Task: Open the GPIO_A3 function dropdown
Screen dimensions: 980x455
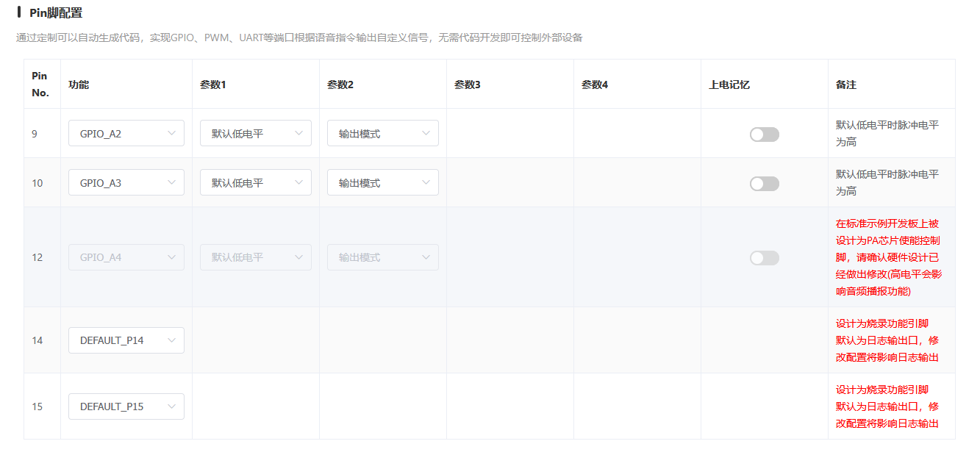Action: [x=126, y=183]
